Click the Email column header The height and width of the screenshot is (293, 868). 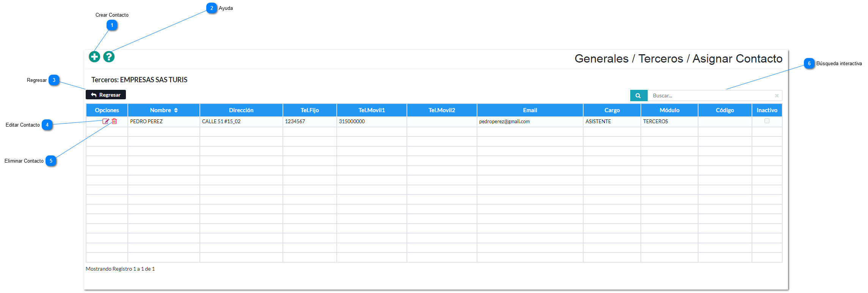(x=530, y=110)
